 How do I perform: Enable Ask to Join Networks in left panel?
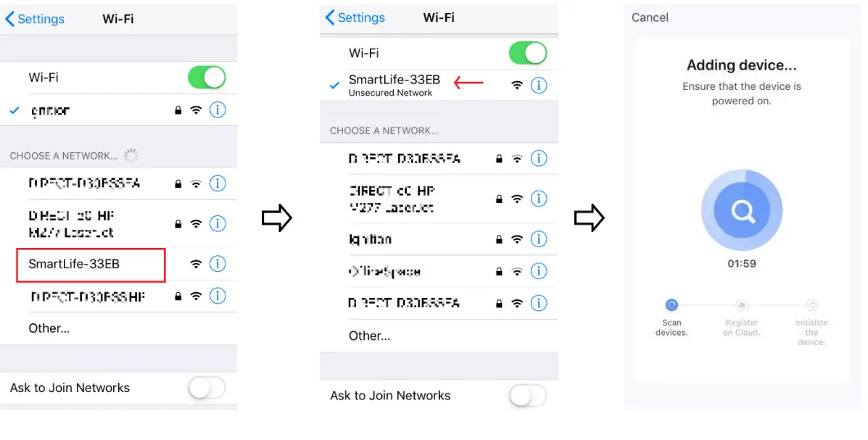[x=207, y=389]
